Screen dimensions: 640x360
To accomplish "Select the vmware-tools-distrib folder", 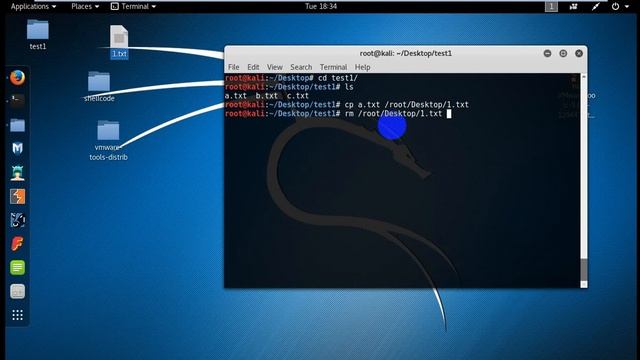I will pos(108,140).
